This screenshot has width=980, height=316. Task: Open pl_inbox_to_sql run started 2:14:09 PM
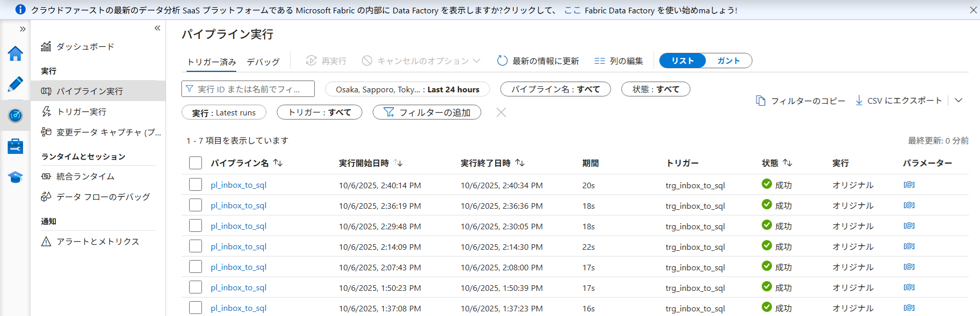pos(238,247)
